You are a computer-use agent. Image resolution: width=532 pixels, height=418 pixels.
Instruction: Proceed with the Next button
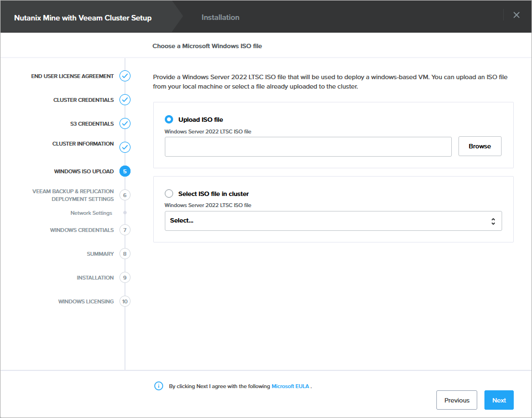pos(499,400)
